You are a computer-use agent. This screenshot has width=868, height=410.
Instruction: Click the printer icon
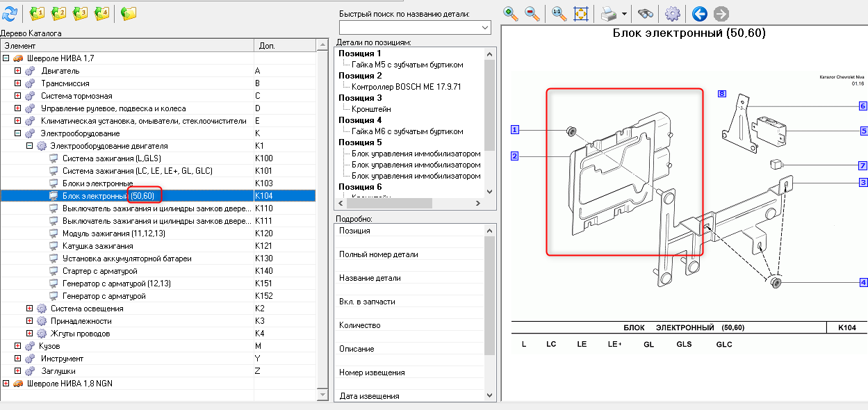pyautogui.click(x=609, y=13)
